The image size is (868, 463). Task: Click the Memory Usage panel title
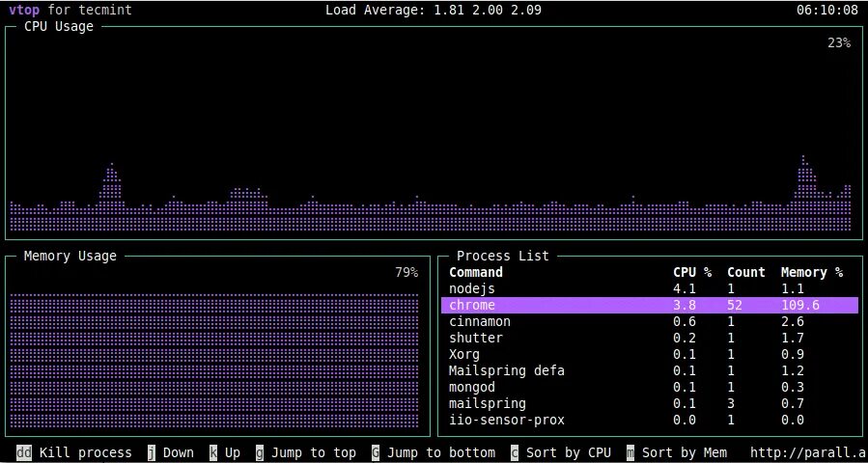pos(70,257)
